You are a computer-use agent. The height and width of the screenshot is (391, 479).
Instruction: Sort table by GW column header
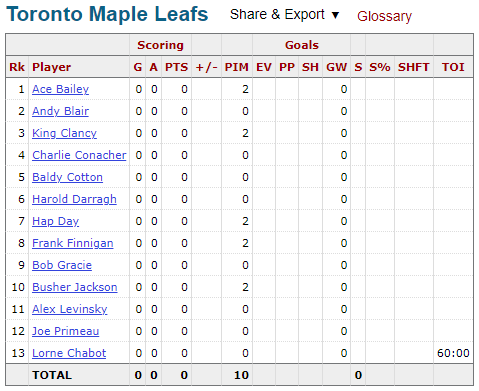coord(337,67)
